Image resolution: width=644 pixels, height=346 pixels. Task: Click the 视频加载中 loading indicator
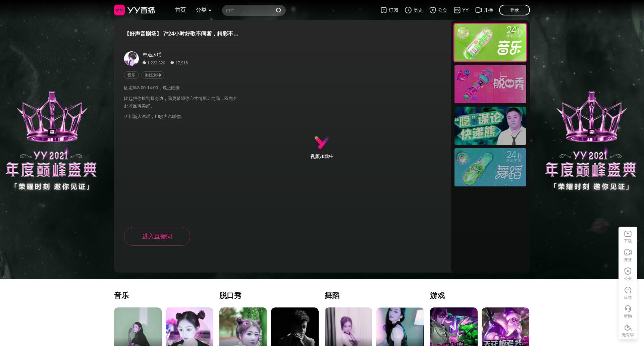322,147
